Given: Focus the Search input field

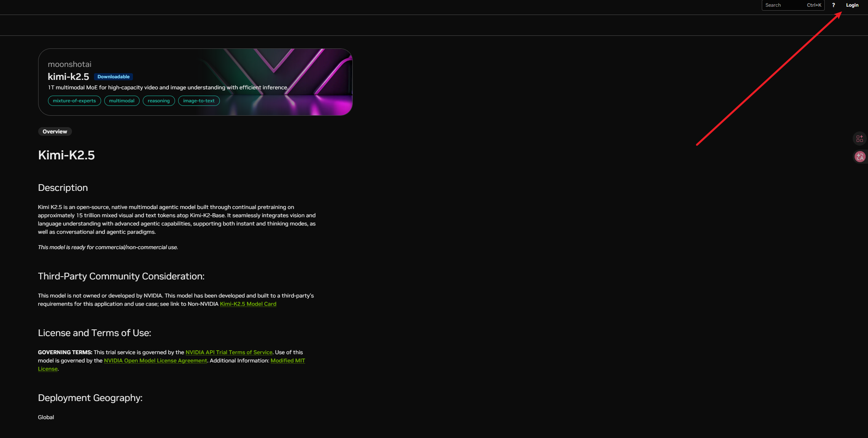Looking at the screenshot, I should pos(793,5).
